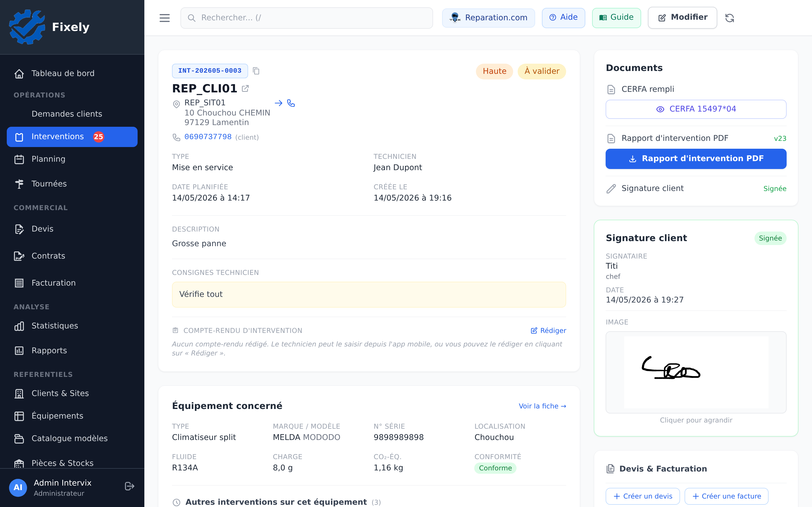Call site using phone icon near address
Screen dimensions: 812x507
[291, 103]
